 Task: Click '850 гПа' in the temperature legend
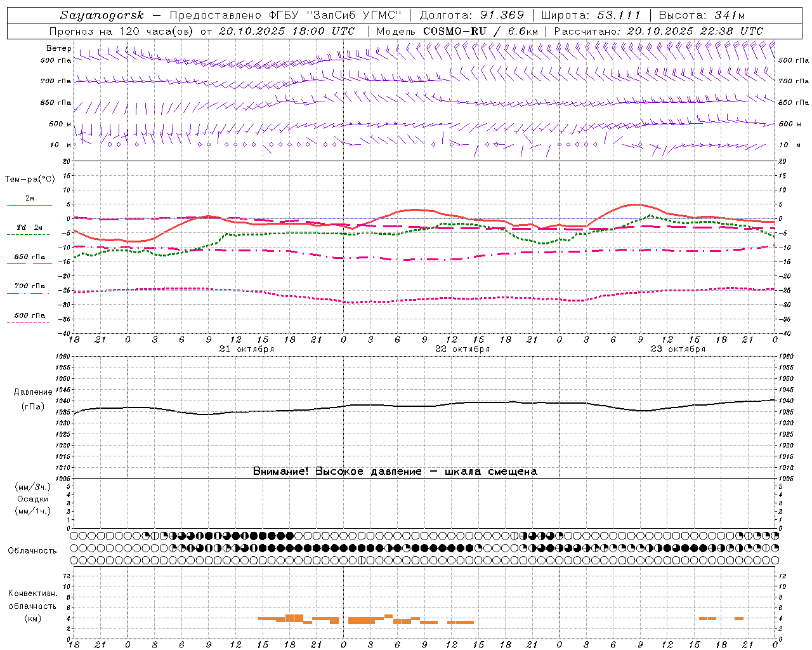click(29, 257)
